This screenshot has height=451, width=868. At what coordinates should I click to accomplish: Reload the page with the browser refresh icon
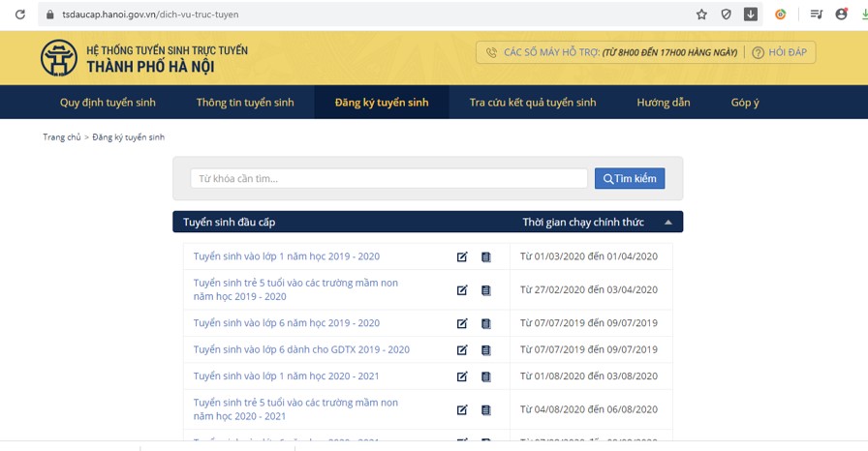19,15
